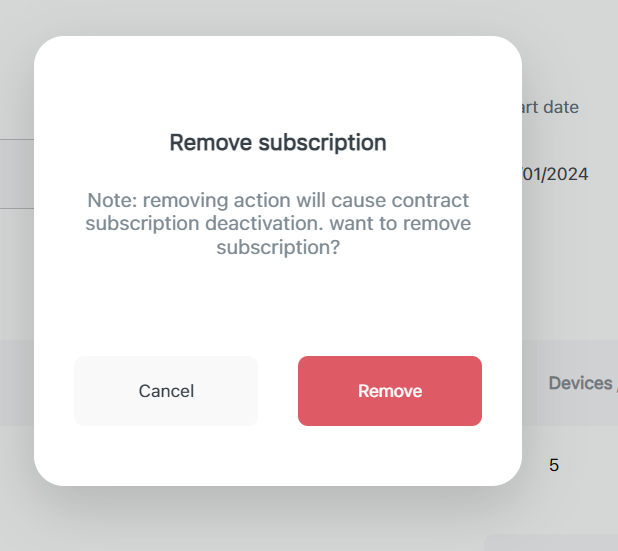The height and width of the screenshot is (551, 618).
Task: Click the deactivation note paragraph
Action: pyautogui.click(x=278, y=223)
